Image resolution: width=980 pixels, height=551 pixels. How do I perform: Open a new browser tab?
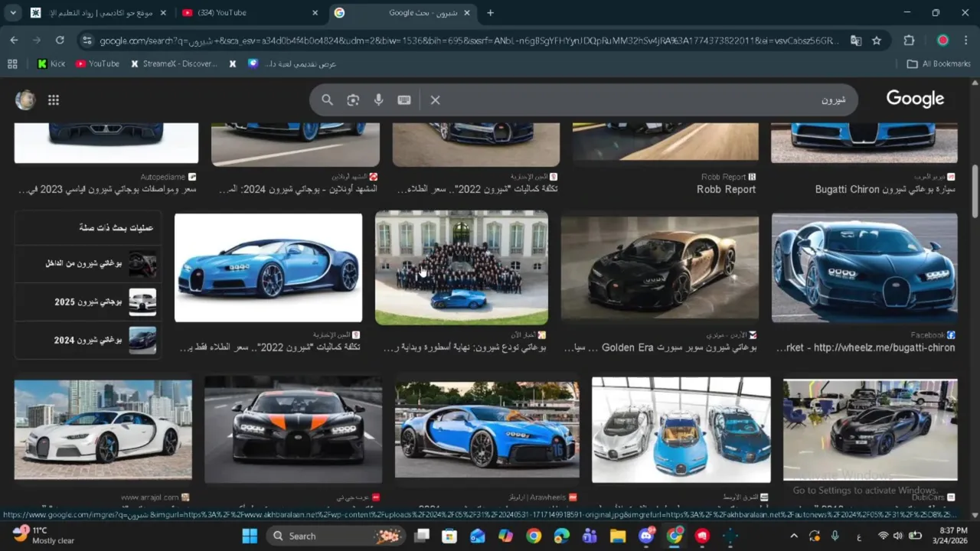[491, 12]
